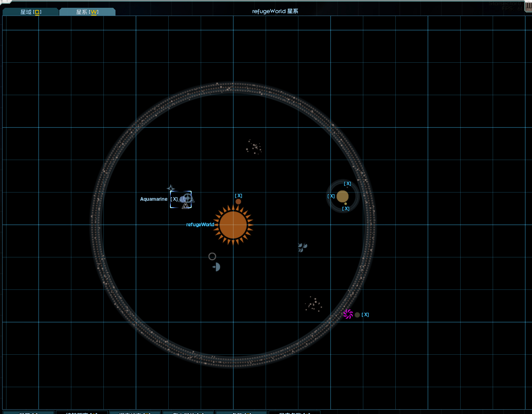
Task: Select the small brown planet above the star
Action: pos(238,202)
